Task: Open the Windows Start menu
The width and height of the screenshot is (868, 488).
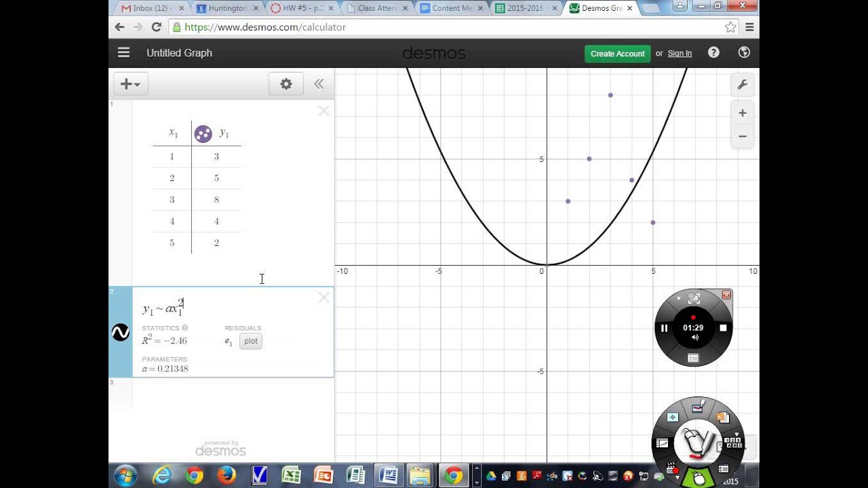Action: (x=125, y=476)
